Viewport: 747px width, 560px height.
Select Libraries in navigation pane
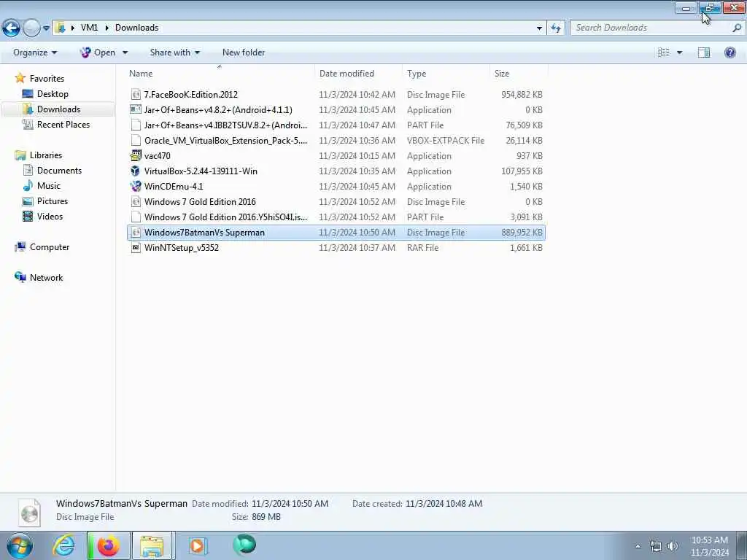46,155
